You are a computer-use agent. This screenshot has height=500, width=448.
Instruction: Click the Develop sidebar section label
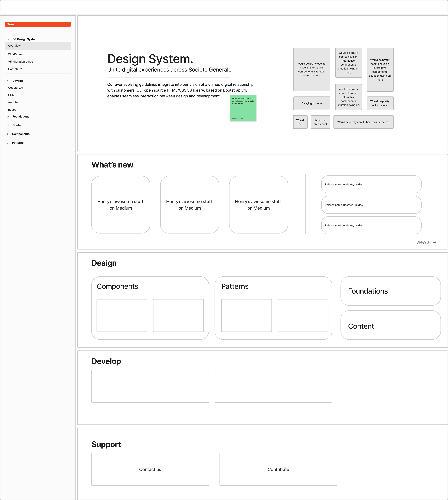pos(18,81)
